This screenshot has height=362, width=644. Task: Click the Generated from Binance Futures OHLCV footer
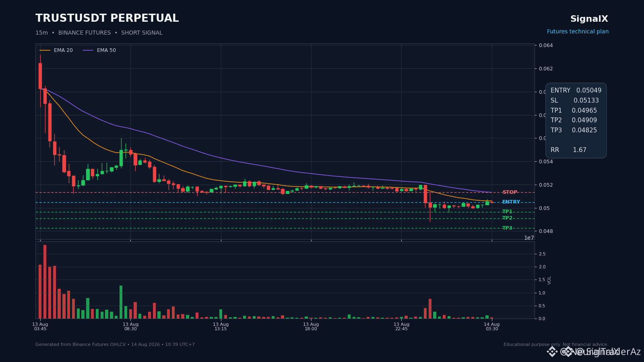click(x=115, y=345)
